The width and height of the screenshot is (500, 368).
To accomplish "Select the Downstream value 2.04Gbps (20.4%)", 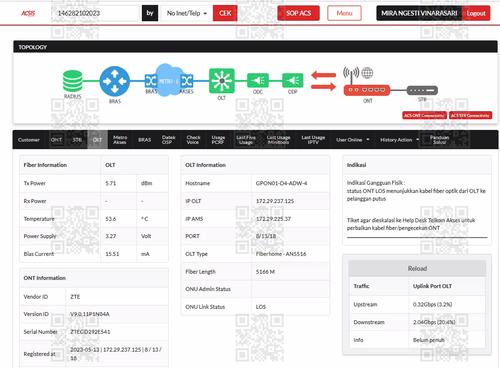I will pos(434,322).
